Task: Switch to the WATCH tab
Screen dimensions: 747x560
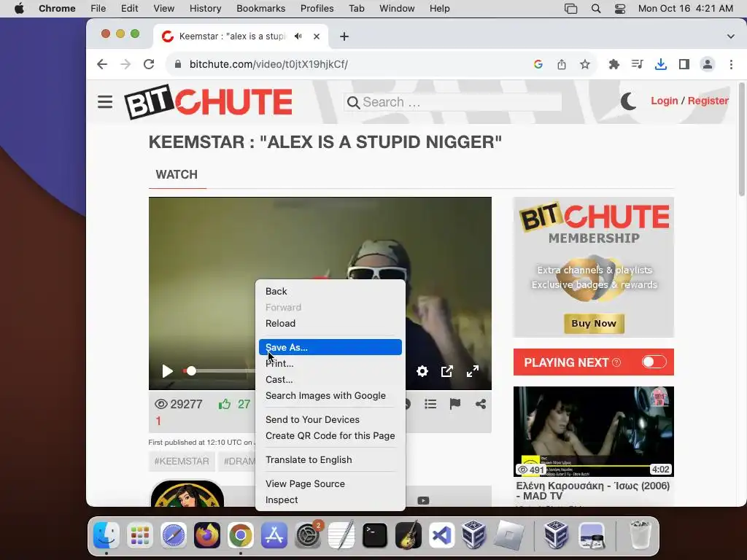Action: click(x=177, y=174)
